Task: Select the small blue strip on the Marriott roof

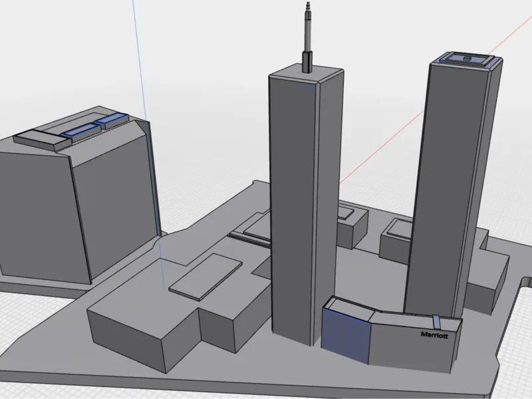Action: point(436,322)
